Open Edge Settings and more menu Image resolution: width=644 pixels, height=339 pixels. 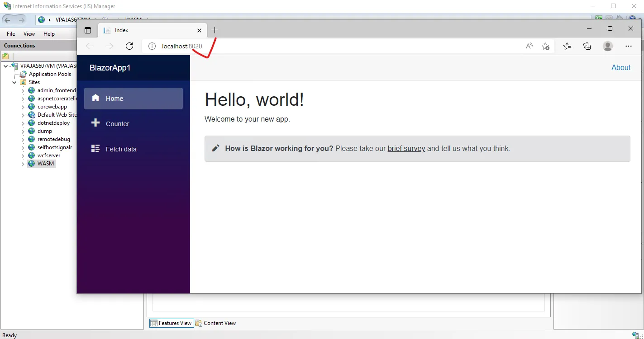[x=628, y=46]
